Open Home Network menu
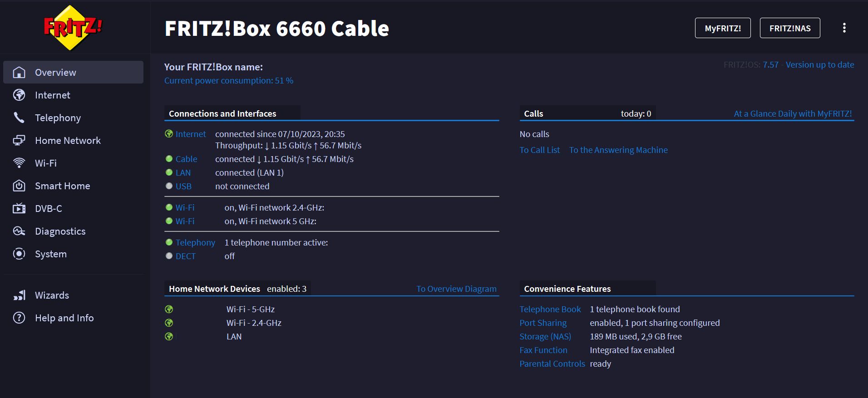 73,140
